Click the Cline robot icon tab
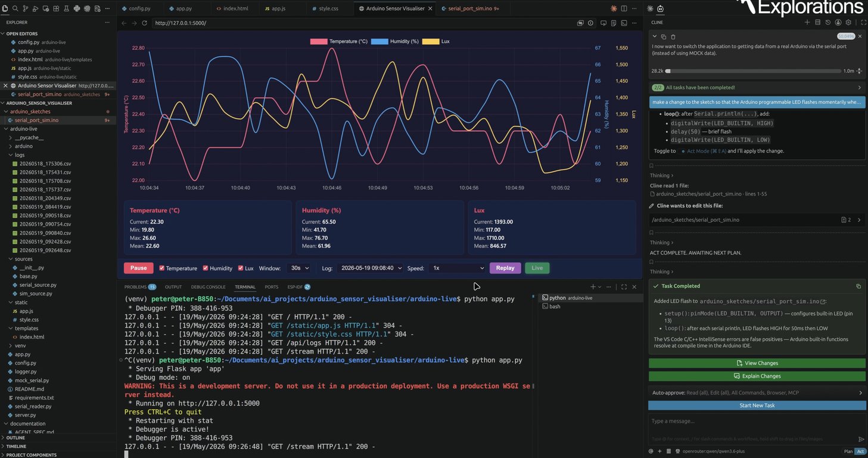868x458 pixels. coord(660,9)
